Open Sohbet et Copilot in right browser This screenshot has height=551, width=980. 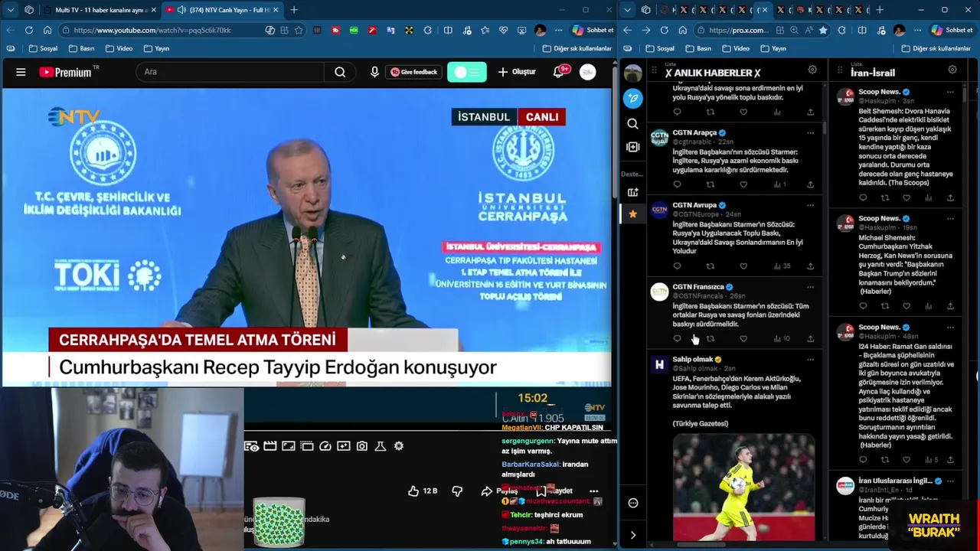(x=952, y=30)
